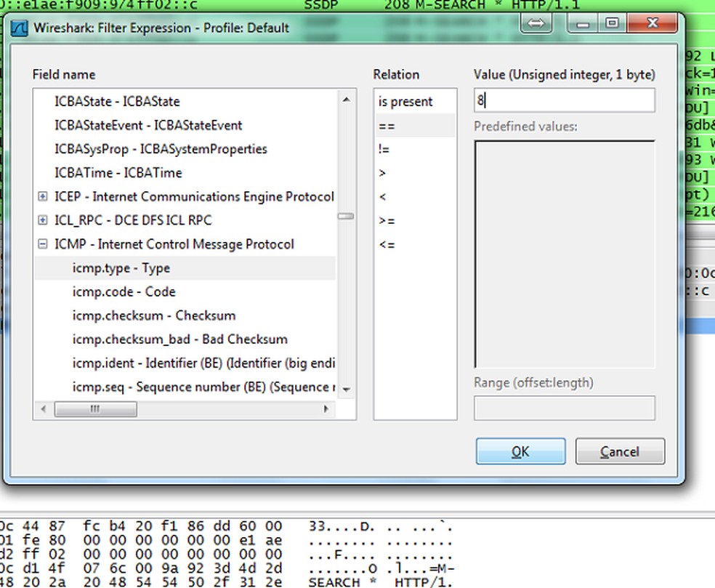This screenshot has height=588, width=715.
Task: Click the hex bytes row starting '0c 44 87'
Action: [141, 526]
